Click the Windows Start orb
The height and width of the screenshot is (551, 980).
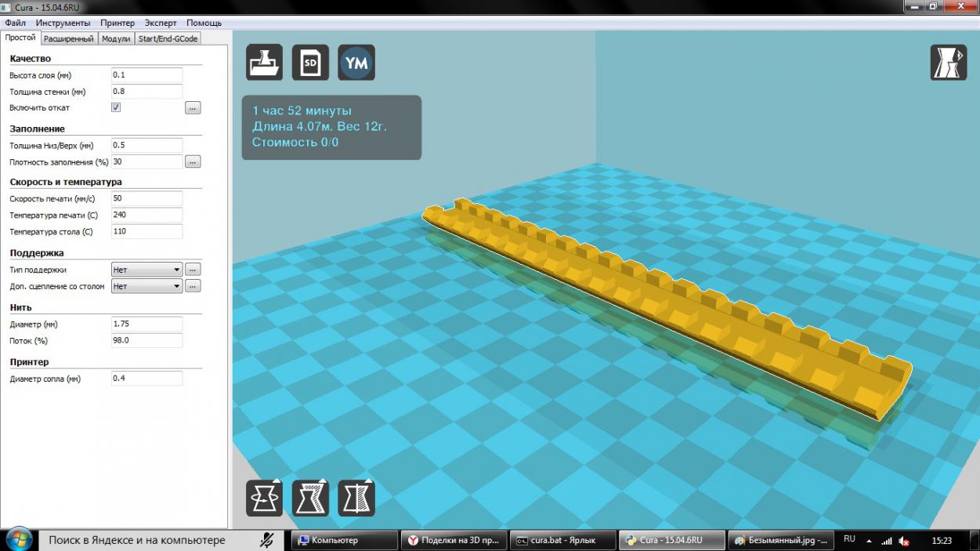[19, 540]
